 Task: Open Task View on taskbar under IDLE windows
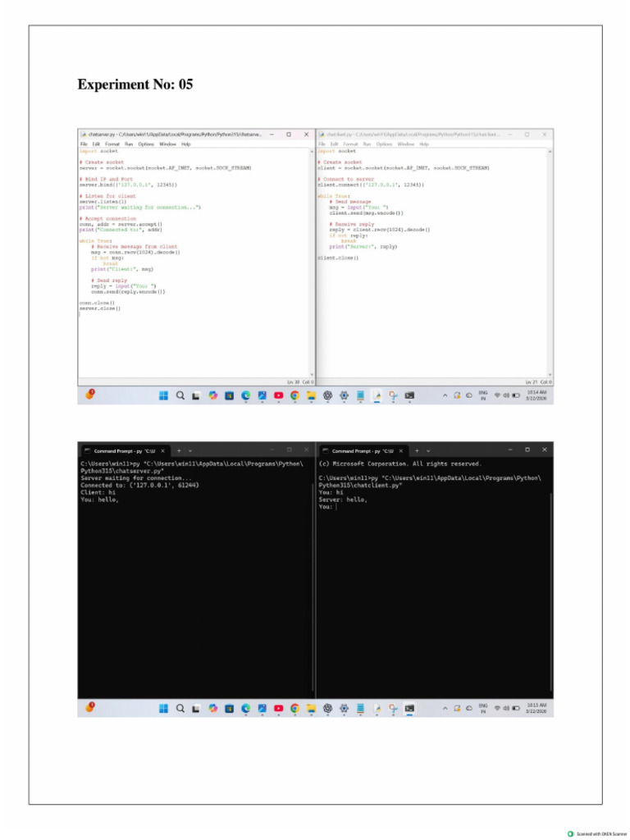pyautogui.click(x=196, y=395)
